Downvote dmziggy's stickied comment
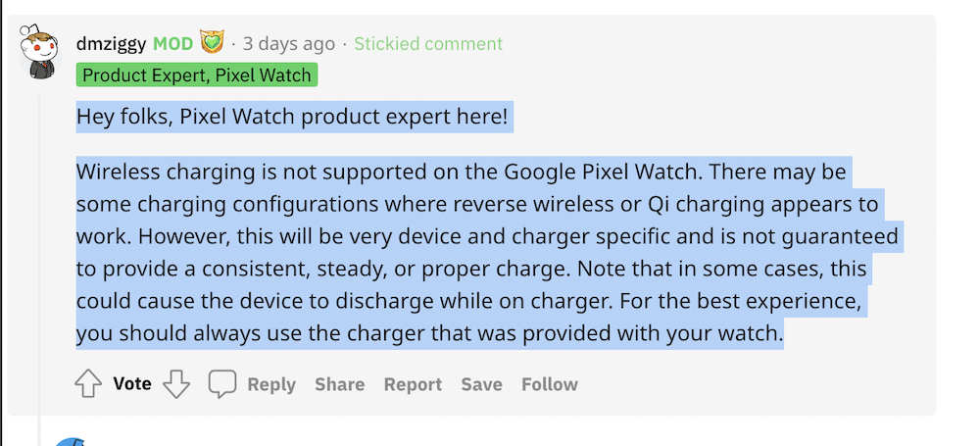Screen dimensions: 980x446 click(176, 384)
